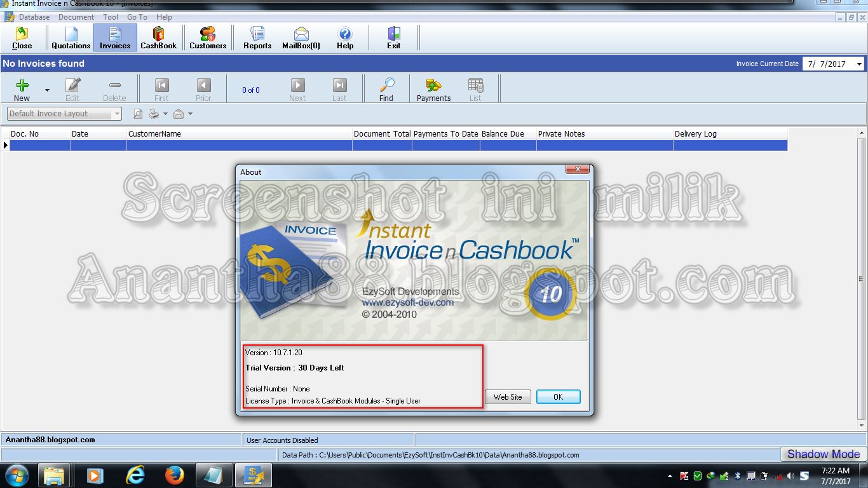This screenshot has height=488, width=868.
Task: Open the Quotations module
Action: pyautogui.click(x=71, y=37)
